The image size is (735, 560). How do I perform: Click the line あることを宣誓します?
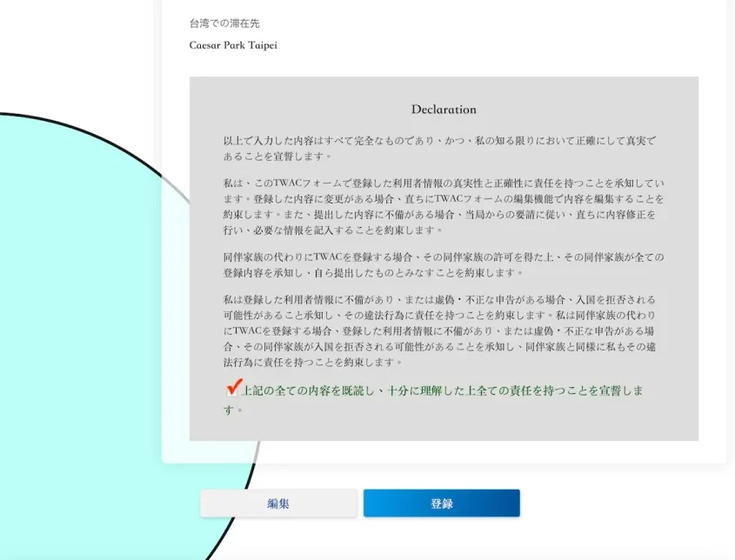pos(277,157)
